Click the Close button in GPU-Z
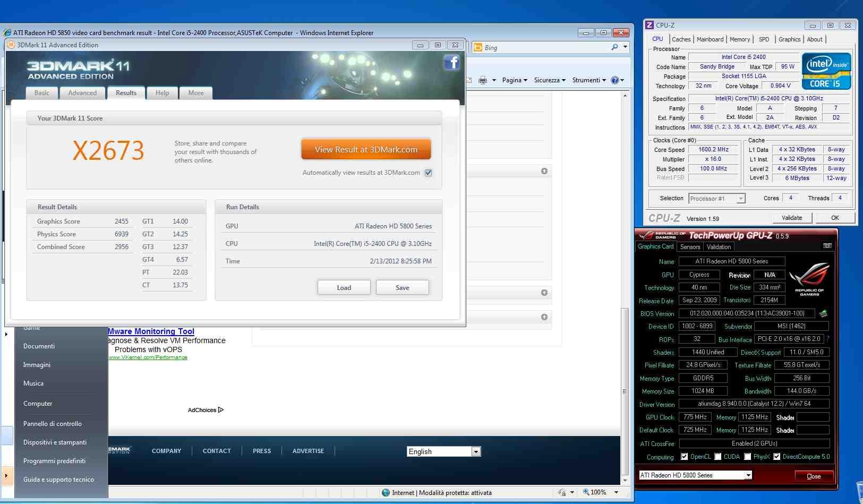This screenshot has height=504, width=863. click(x=814, y=476)
